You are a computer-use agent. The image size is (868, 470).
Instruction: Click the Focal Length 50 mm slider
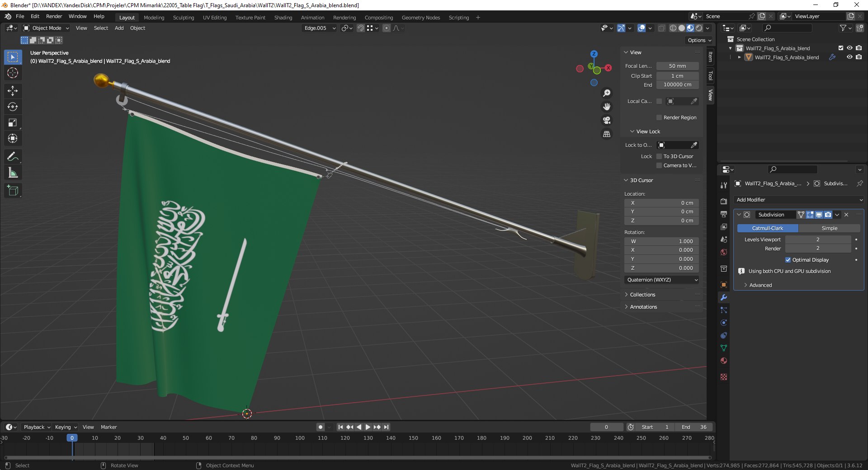[677, 66]
